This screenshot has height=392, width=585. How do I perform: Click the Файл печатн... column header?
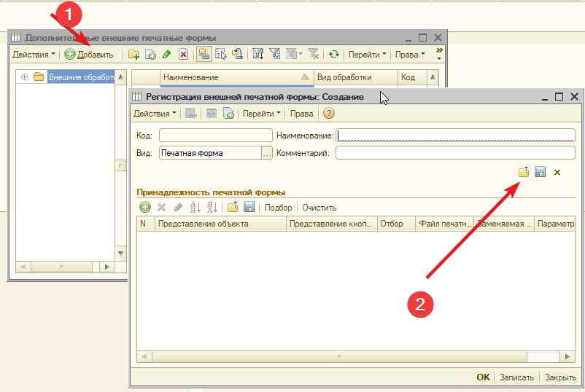point(444,224)
